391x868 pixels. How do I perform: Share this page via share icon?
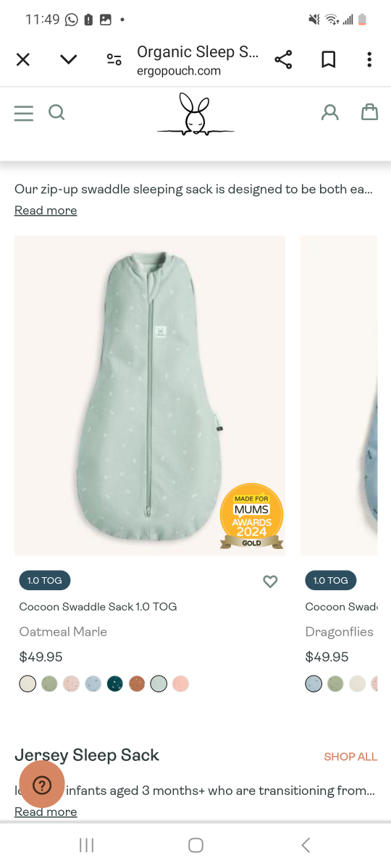[x=283, y=59]
